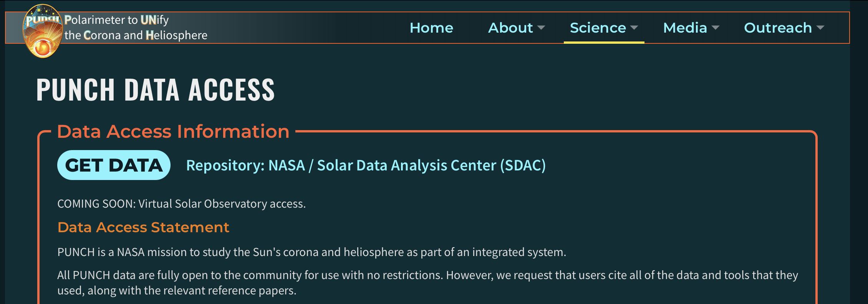Click the COMING SOON Virtual Solar Observatory text
Viewport: 868px width, 304px height.
181,204
